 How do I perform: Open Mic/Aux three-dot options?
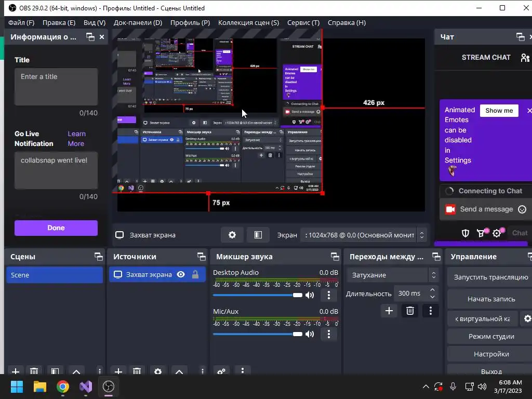click(x=328, y=334)
